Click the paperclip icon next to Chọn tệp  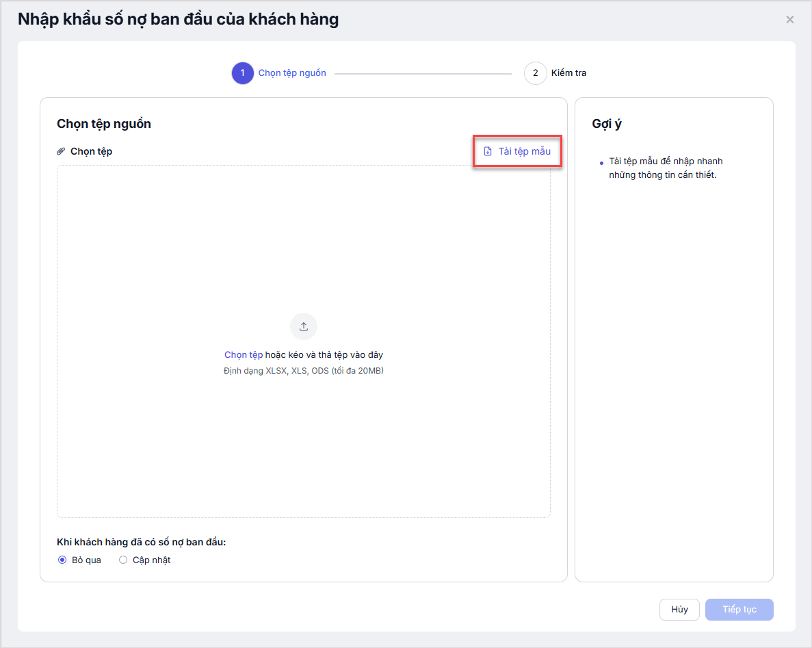coord(62,151)
